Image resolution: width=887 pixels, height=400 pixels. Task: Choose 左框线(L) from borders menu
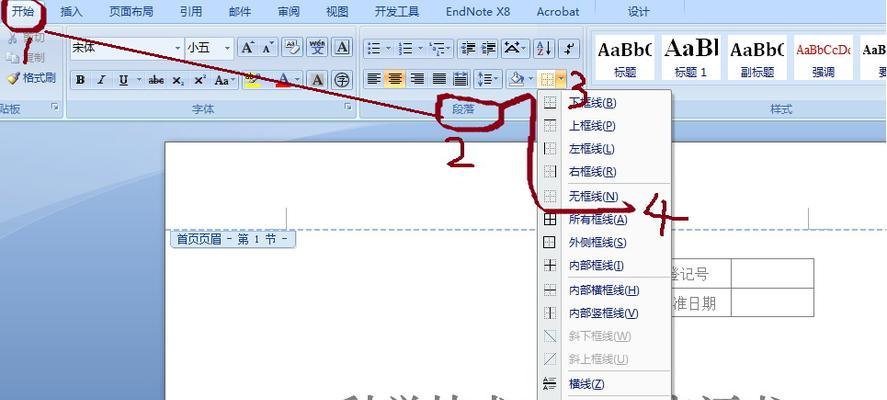[604, 149]
